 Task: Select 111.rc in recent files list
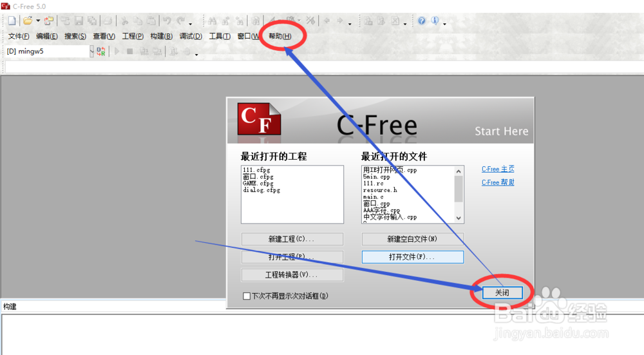pos(373,183)
